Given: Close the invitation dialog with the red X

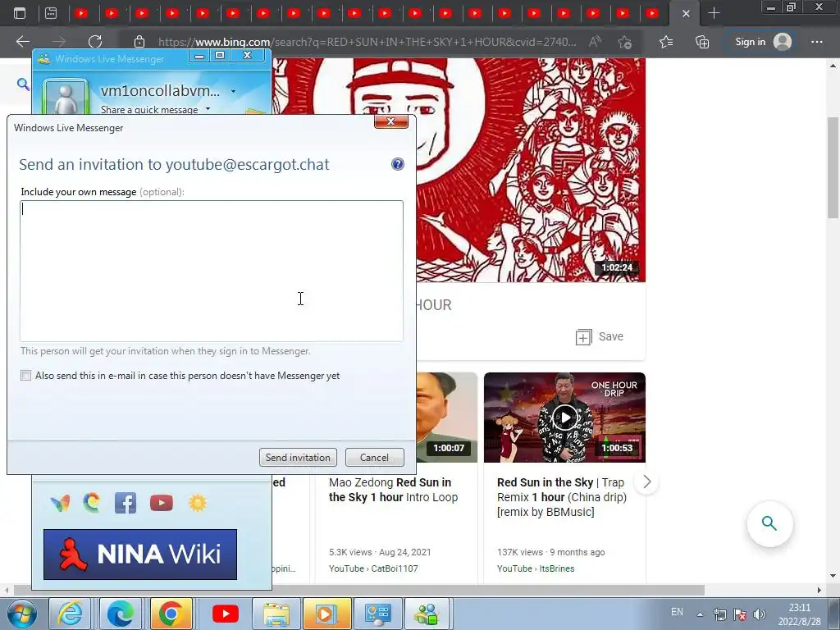Looking at the screenshot, I should coord(391,121).
